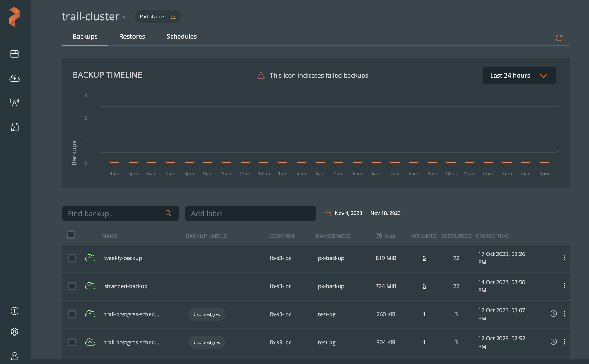Focus the Find backup search field
Screen dimensions: 589x364
pos(115,213)
